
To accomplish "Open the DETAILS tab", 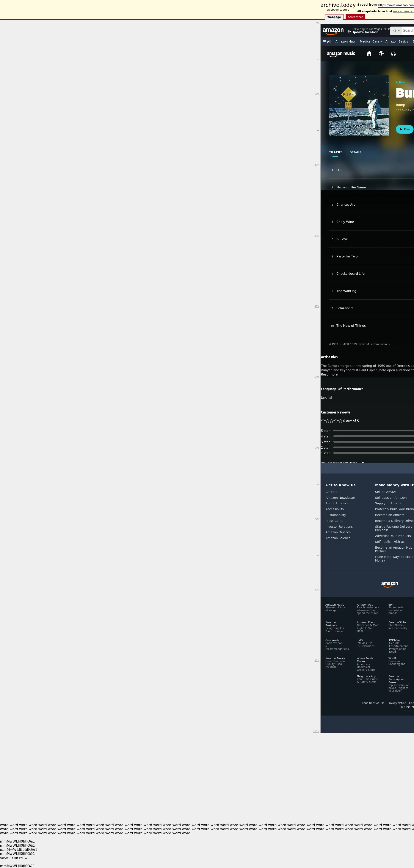I will [355, 152].
